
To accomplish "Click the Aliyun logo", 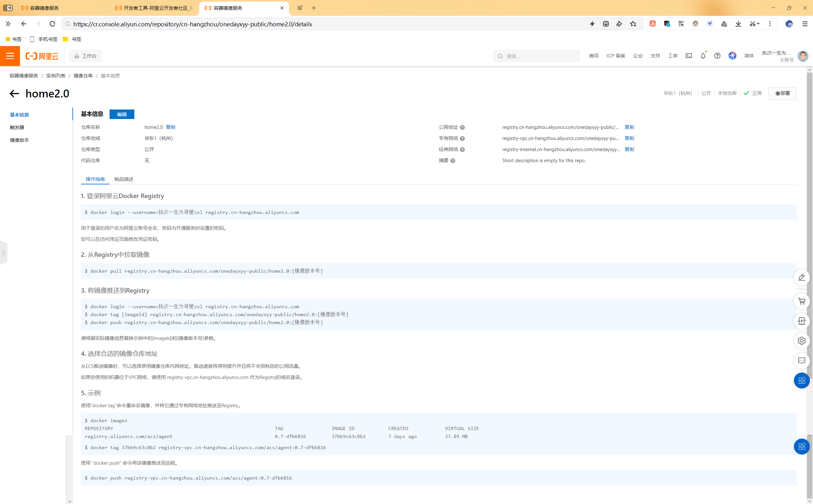I will pos(42,56).
